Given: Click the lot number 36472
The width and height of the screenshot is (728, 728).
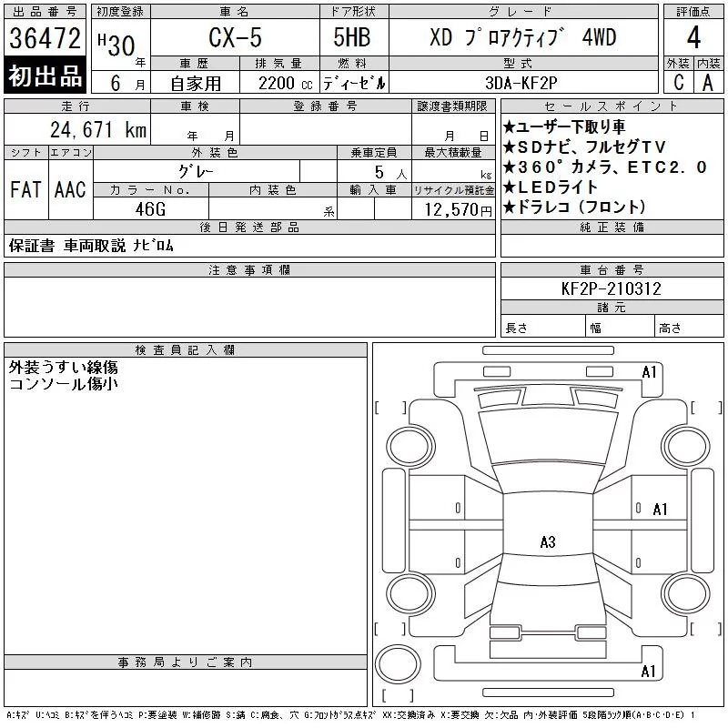Looking at the screenshot, I should 45,38.
